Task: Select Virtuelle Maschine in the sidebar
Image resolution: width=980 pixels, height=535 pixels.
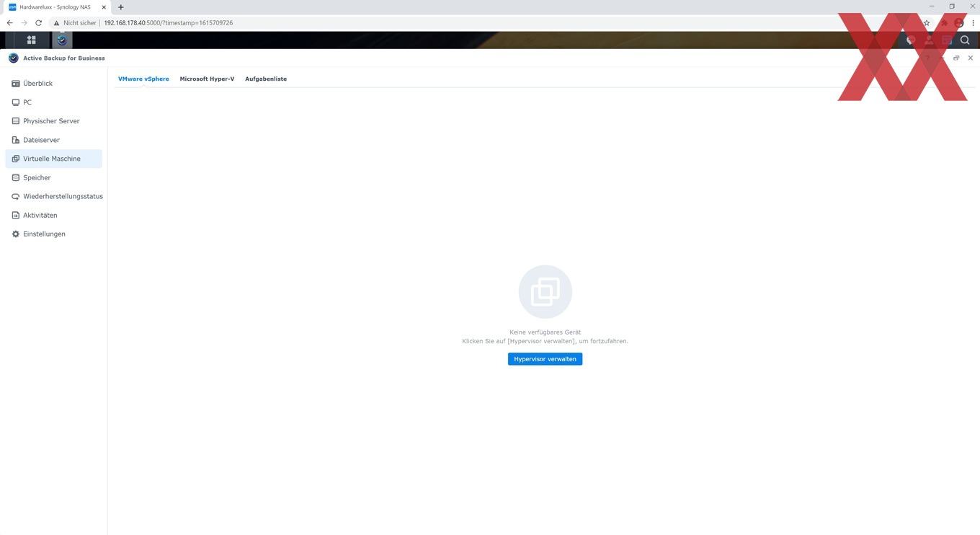Action: [53, 159]
